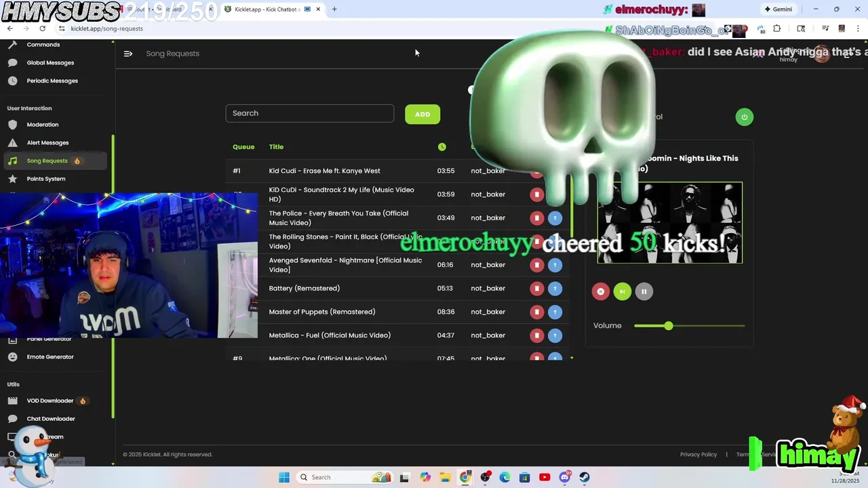The image size is (868, 488).
Task: Toggle the green song player power button
Action: [x=744, y=117]
